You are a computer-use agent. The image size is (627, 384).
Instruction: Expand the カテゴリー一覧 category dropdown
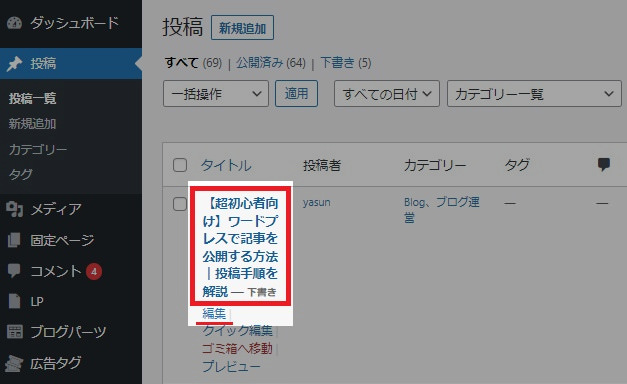click(534, 94)
